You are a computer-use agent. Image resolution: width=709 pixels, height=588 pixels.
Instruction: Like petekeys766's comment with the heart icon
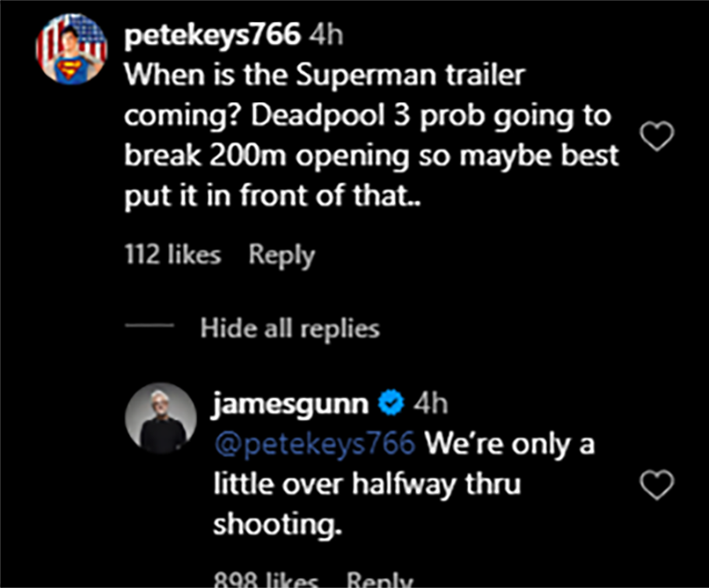coord(657,137)
